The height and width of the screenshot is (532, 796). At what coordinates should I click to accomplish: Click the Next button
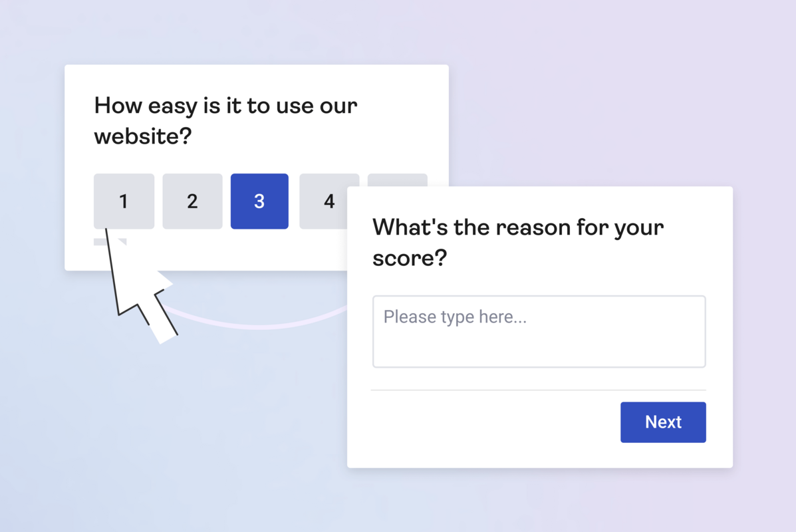click(x=662, y=422)
